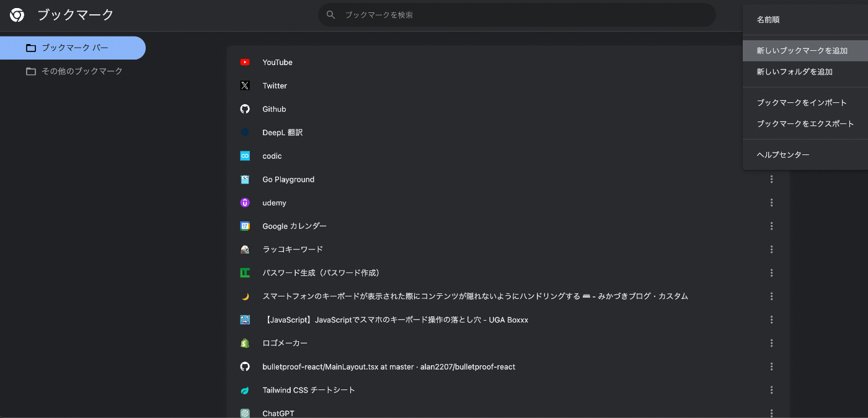The image size is (868, 418).
Task: Click the search magnifier icon
Action: (x=331, y=15)
